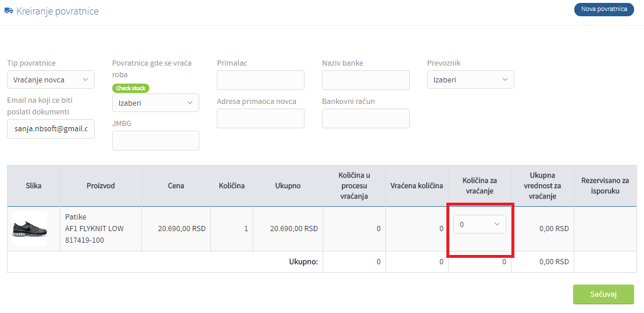Expand the return warehouse Izaberi dropdown
This screenshot has width=644, height=313.
click(156, 103)
